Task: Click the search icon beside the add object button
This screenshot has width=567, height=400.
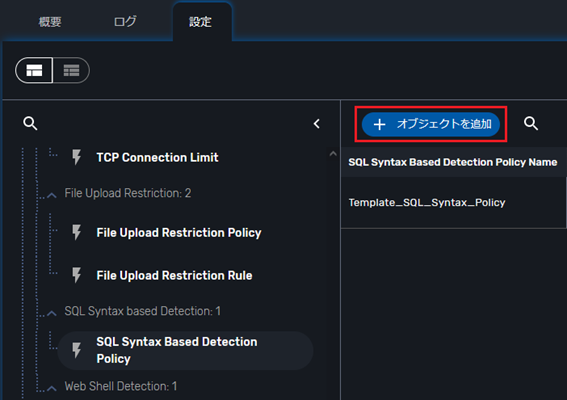Action: (x=531, y=123)
